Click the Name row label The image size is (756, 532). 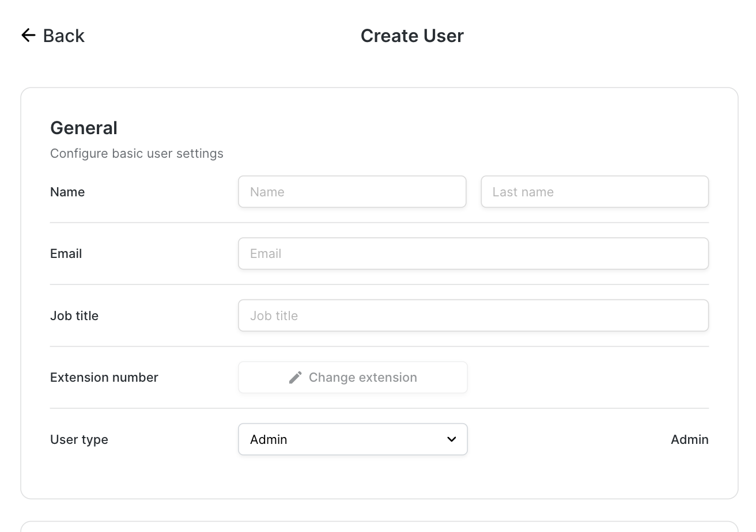67,192
